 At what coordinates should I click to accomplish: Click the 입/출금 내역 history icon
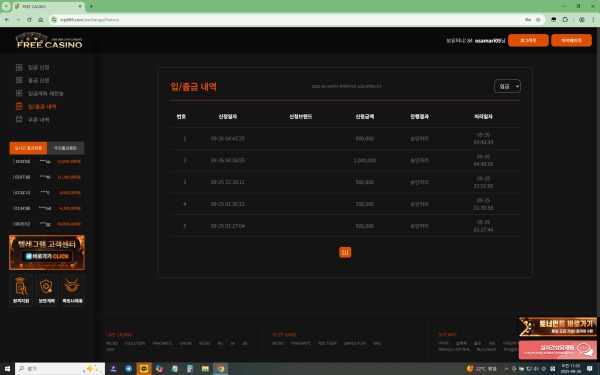click(x=19, y=106)
